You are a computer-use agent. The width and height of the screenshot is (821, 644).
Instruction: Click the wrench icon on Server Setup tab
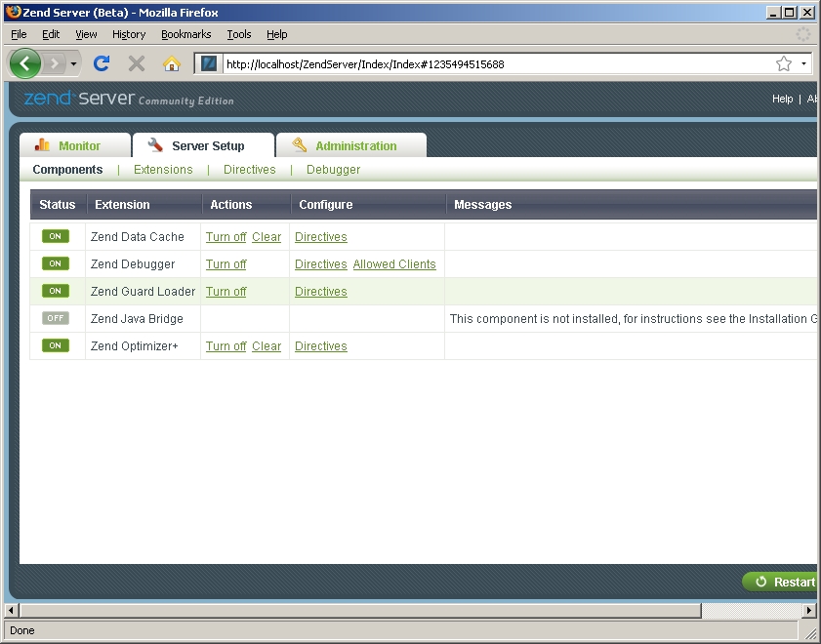(154, 144)
